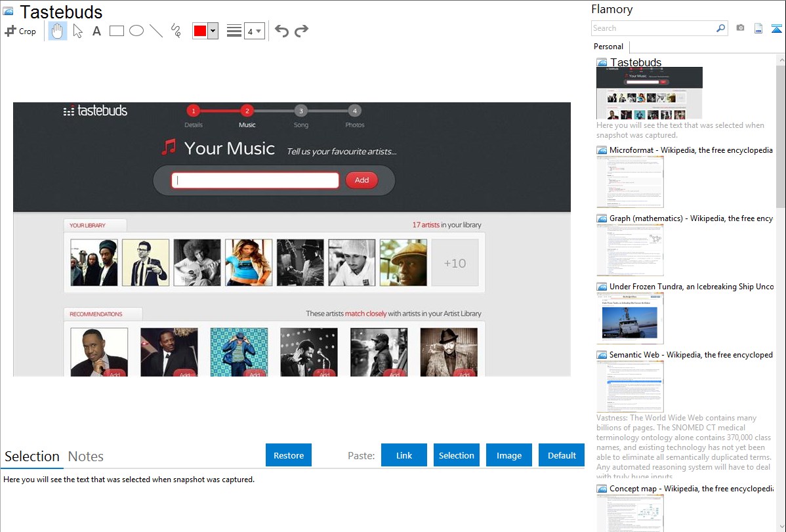Paste as Link button

click(404, 455)
